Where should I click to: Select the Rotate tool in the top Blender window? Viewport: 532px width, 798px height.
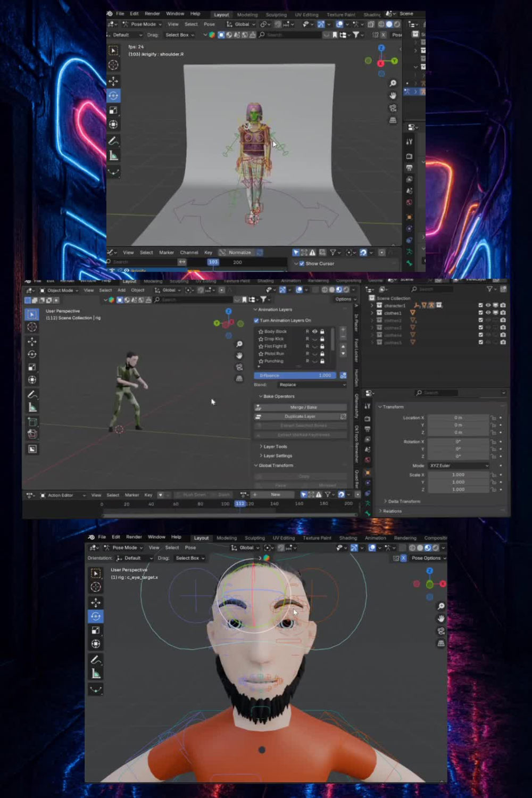tap(113, 96)
